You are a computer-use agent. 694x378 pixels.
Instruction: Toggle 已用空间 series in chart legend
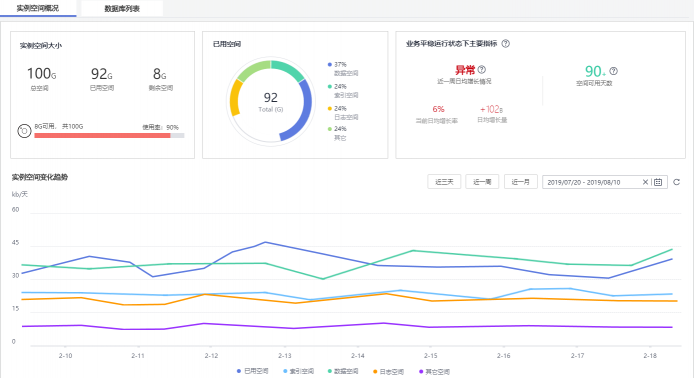[253, 371]
